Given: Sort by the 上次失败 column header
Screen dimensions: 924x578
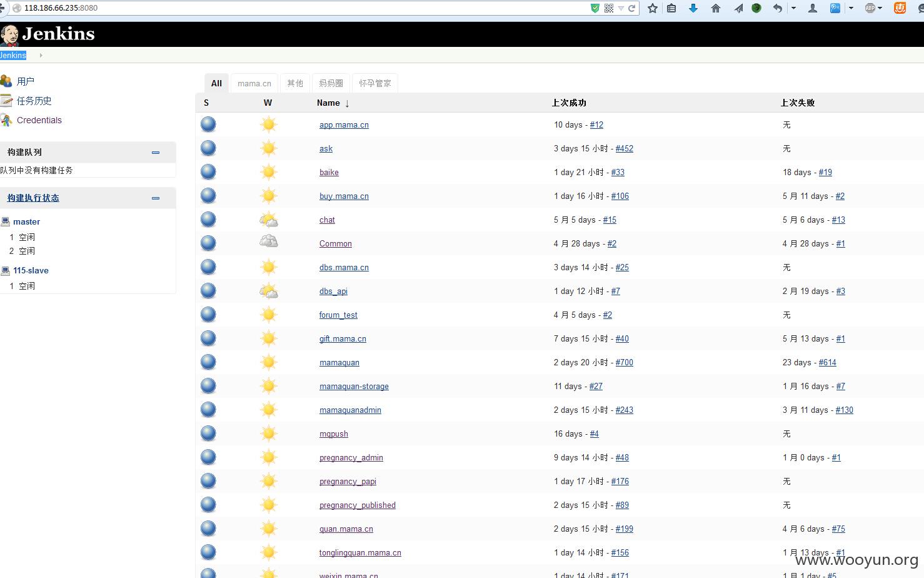Looking at the screenshot, I should [798, 103].
